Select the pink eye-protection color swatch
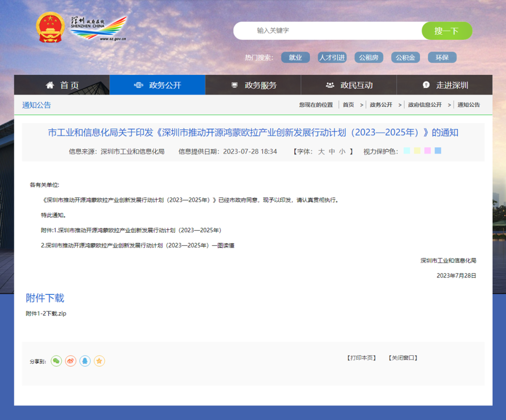This screenshot has width=506, height=420. click(x=427, y=151)
